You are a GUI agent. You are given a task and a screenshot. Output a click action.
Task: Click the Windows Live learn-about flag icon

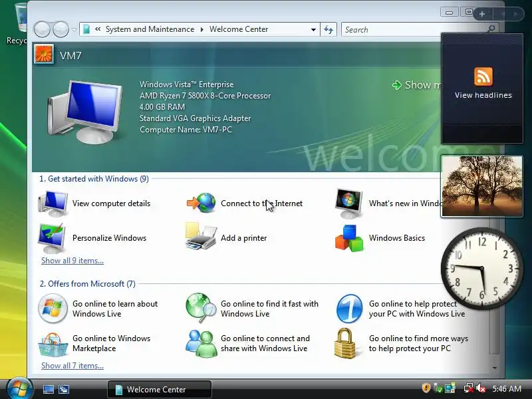[53, 309]
